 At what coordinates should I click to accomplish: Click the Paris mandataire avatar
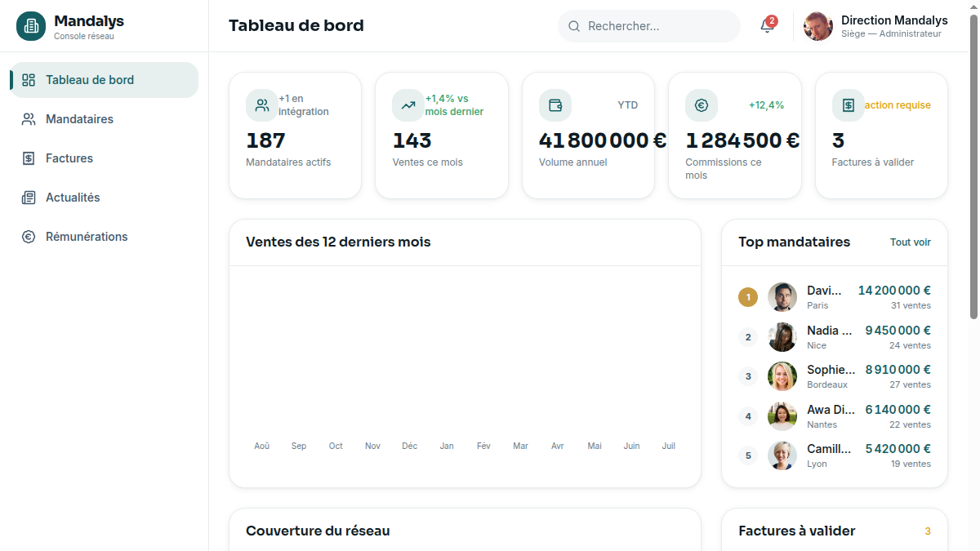[x=782, y=297]
